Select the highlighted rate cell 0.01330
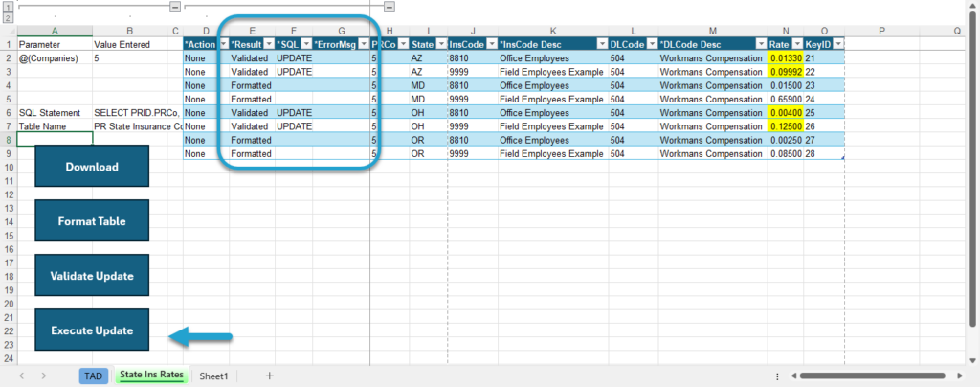The width and height of the screenshot is (980, 387). [786, 58]
